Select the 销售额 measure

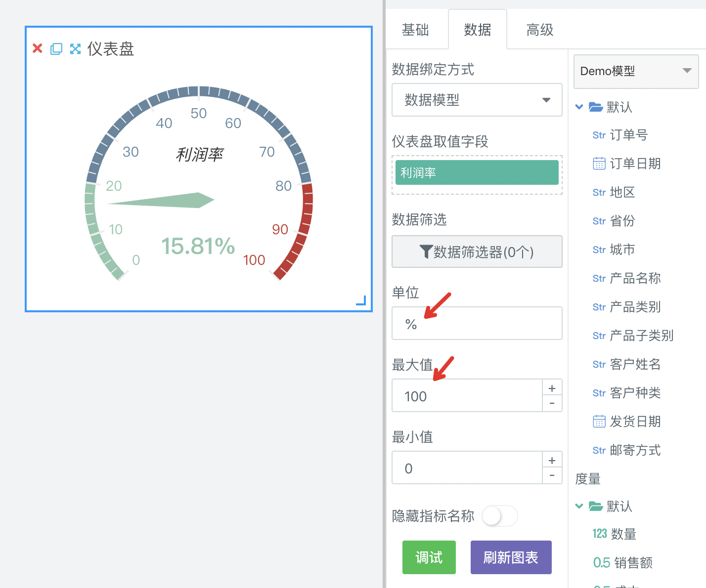[x=634, y=563]
